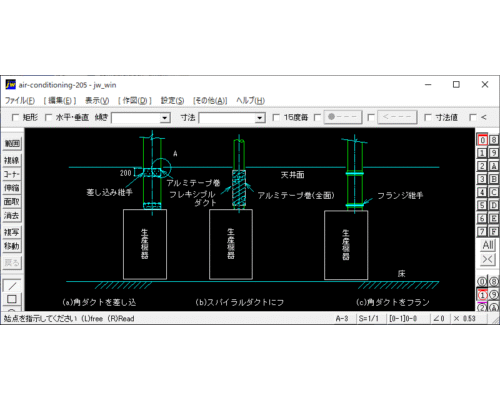Select square layer button 3

click(x=482, y=179)
